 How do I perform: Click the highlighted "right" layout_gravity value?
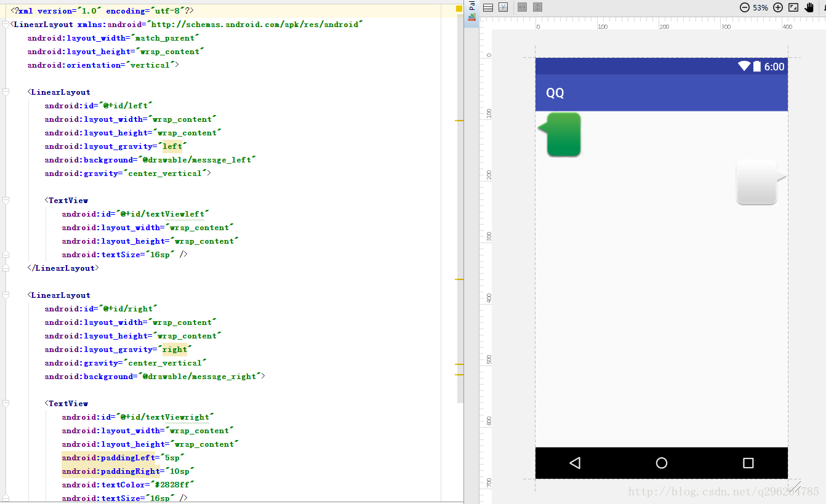pos(174,350)
